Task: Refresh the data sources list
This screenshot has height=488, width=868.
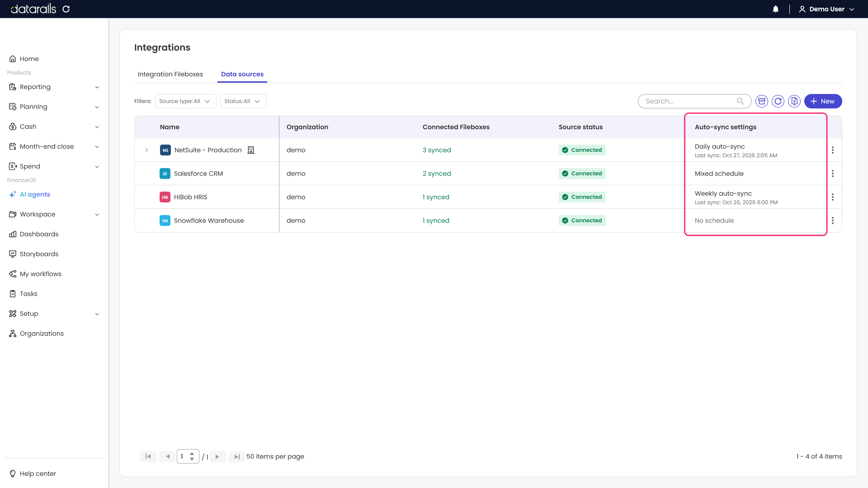Action: (778, 101)
